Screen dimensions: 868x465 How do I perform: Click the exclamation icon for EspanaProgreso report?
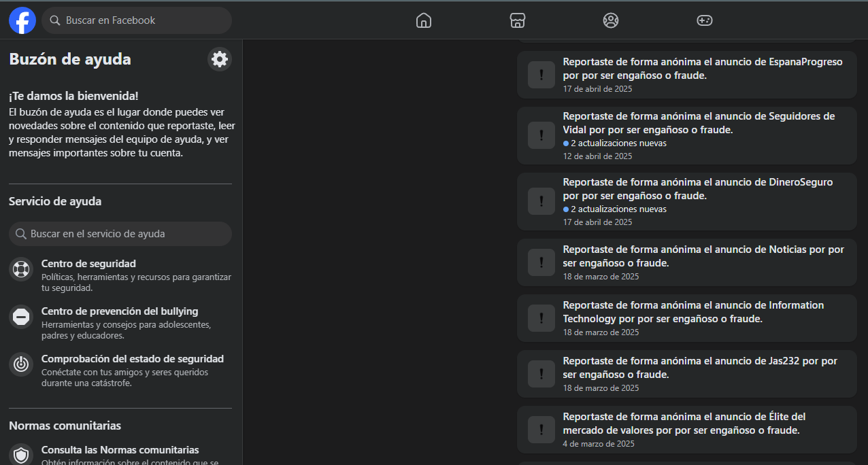pos(541,75)
